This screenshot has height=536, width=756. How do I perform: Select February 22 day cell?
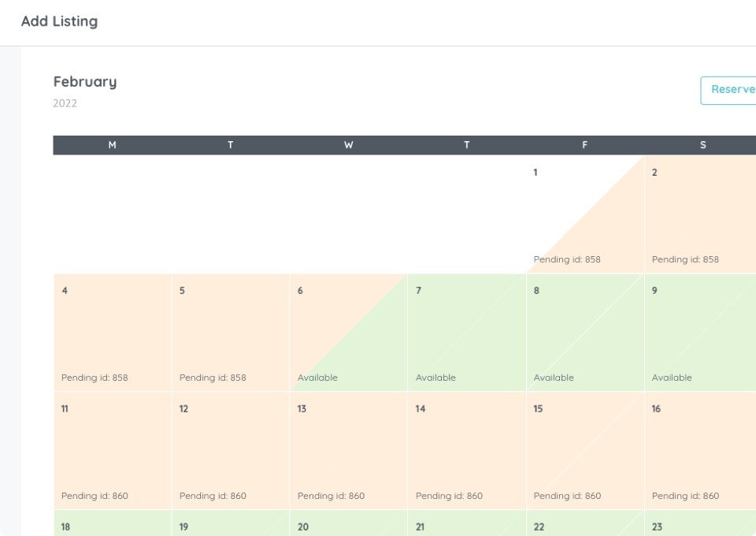coord(585,523)
